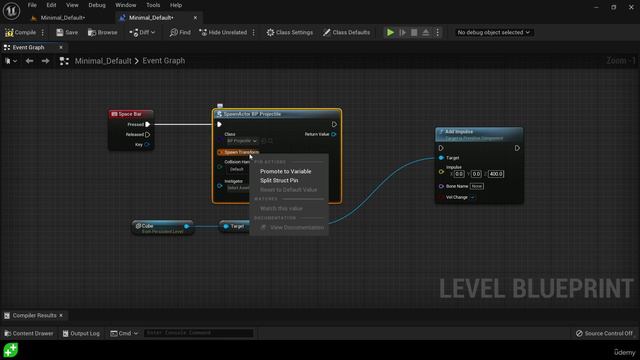Open compile options next to Compile

pyautogui.click(x=43, y=32)
